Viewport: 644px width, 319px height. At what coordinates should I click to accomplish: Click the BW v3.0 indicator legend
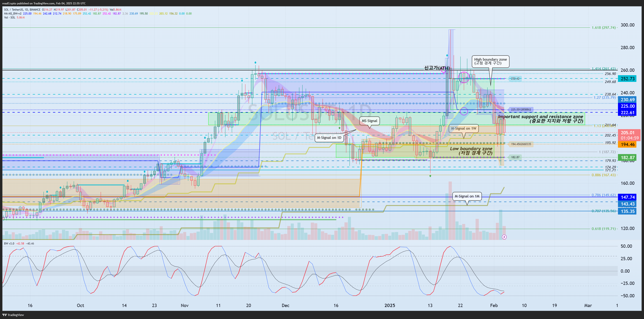pyautogui.click(x=9, y=243)
